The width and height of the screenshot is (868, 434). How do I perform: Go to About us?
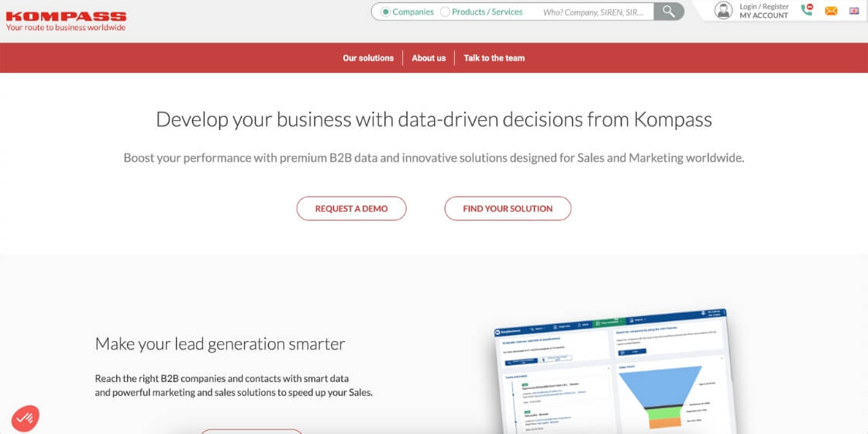click(429, 57)
